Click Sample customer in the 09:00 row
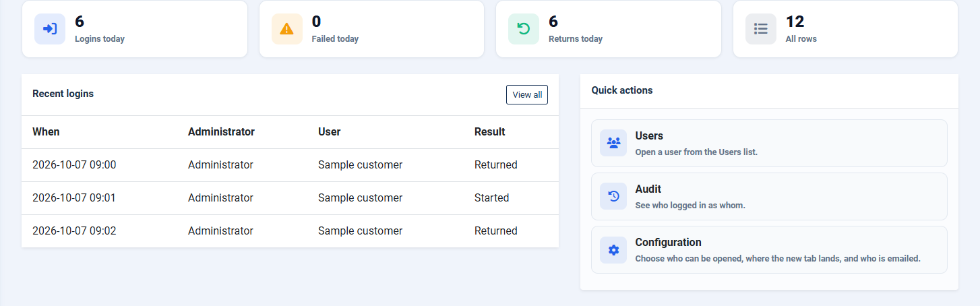Image resolution: width=980 pixels, height=306 pixels. click(x=360, y=165)
